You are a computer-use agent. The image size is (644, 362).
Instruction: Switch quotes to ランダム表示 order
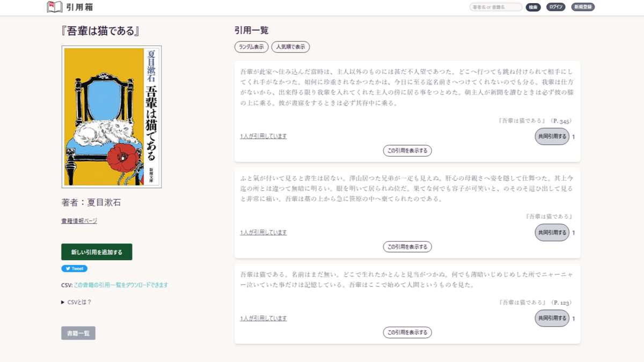(x=251, y=47)
